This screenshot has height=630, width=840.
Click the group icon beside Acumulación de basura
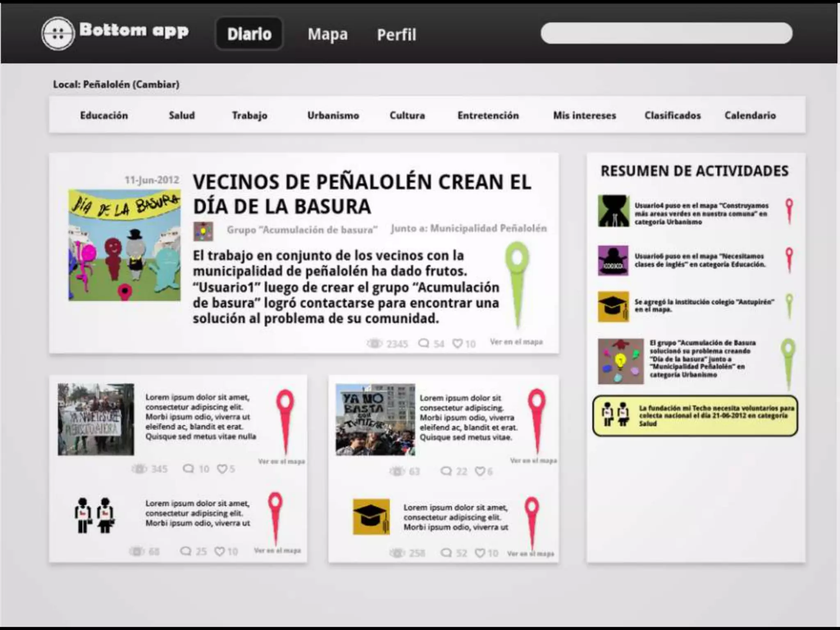click(203, 231)
